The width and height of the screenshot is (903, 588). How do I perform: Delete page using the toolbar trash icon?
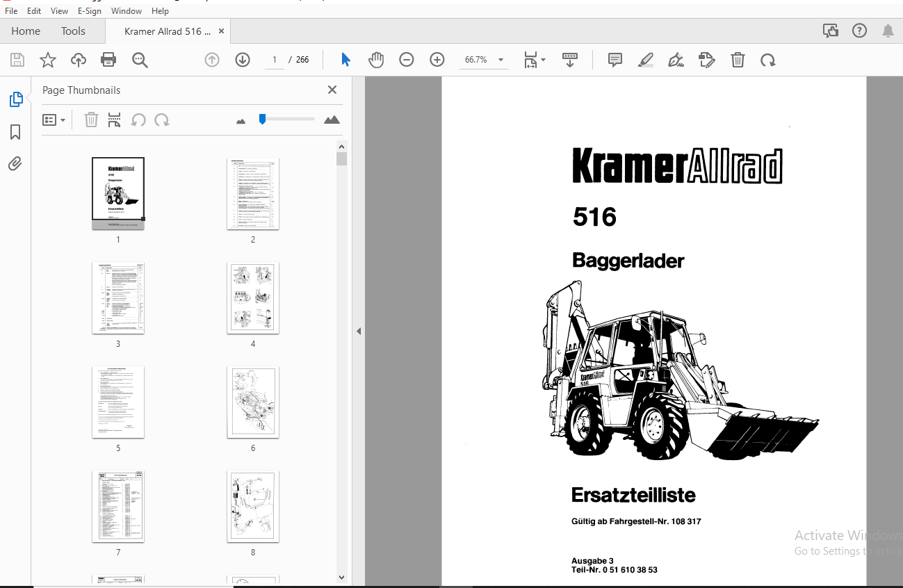[x=738, y=60]
